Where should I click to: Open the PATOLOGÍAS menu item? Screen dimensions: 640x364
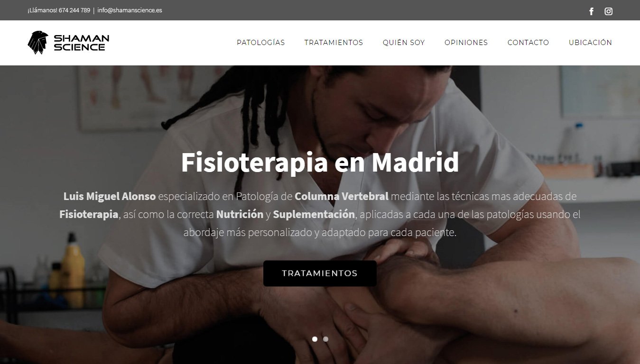point(261,43)
